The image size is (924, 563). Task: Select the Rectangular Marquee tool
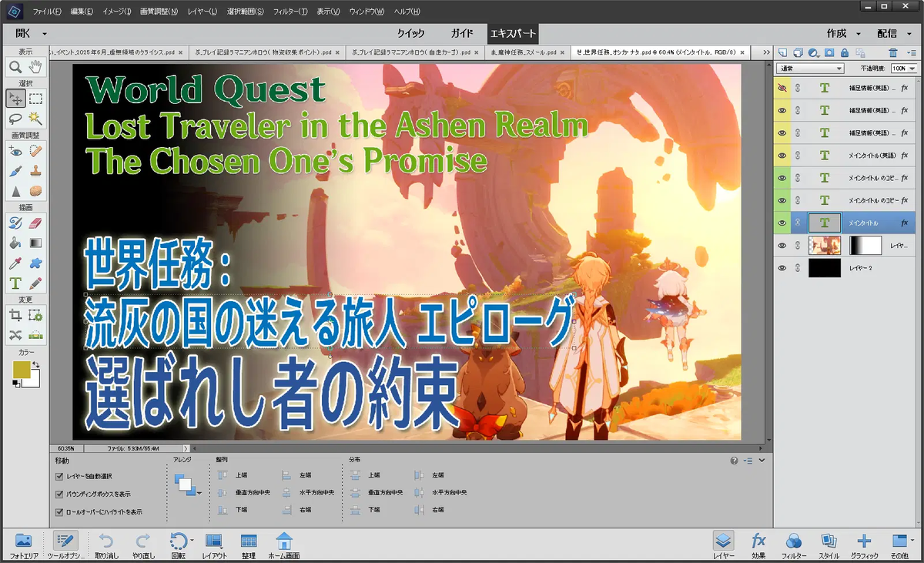coord(35,99)
